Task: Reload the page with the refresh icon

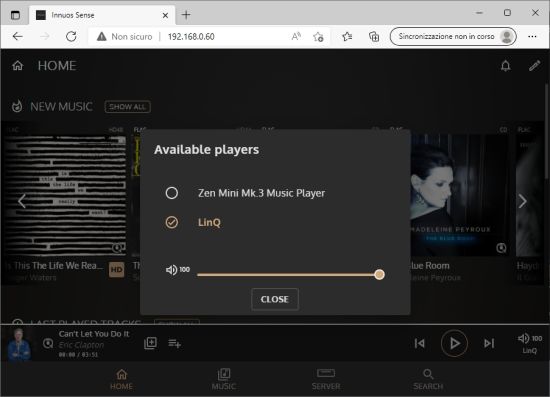Action: pos(71,36)
